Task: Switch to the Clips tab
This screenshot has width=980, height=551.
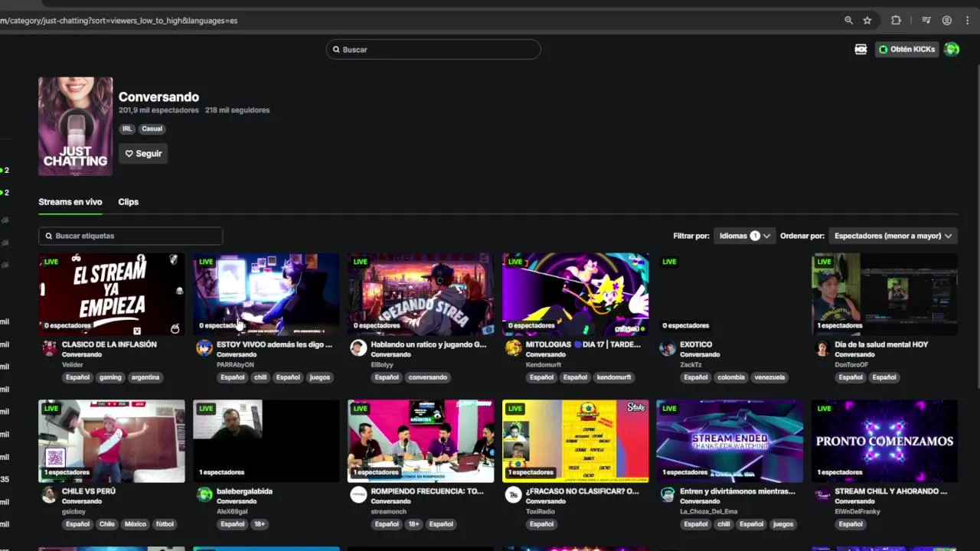Action: [128, 202]
